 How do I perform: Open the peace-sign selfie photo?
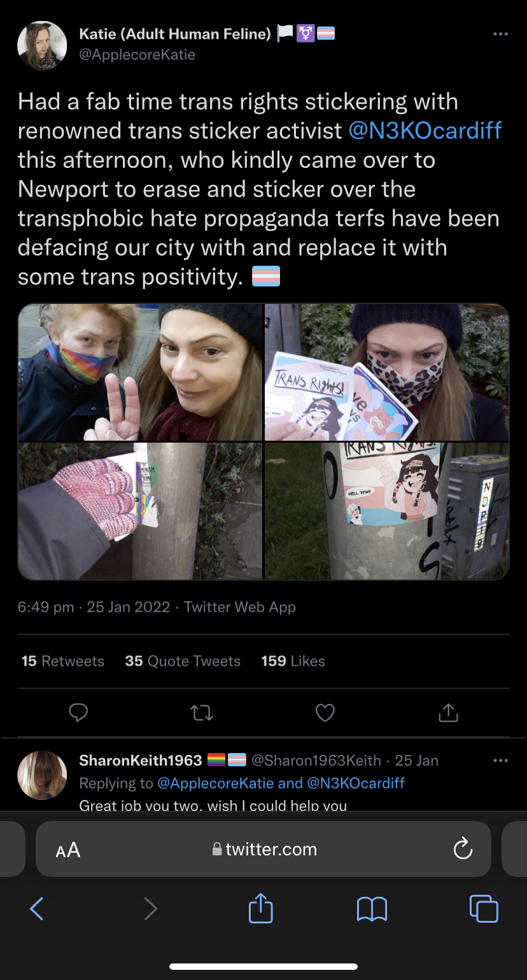(x=140, y=372)
